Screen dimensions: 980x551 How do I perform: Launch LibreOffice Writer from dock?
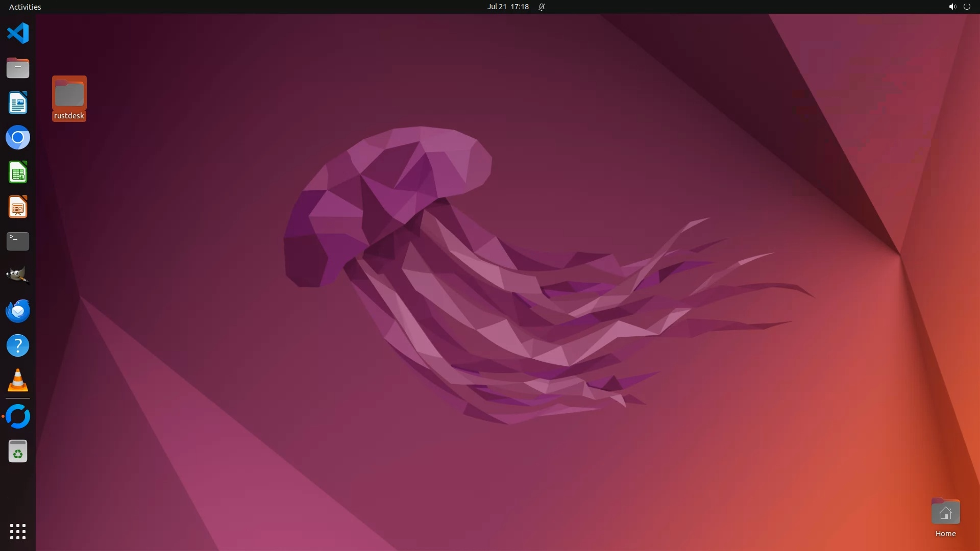(18, 103)
